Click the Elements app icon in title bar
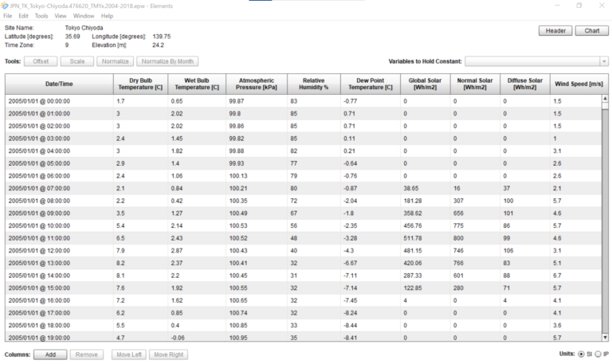Image resolution: width=612 pixels, height=364 pixels. (x=4, y=5)
